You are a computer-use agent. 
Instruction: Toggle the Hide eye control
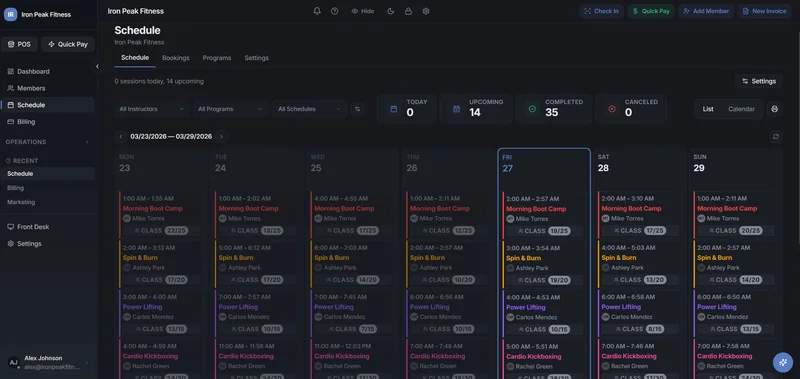click(x=363, y=11)
